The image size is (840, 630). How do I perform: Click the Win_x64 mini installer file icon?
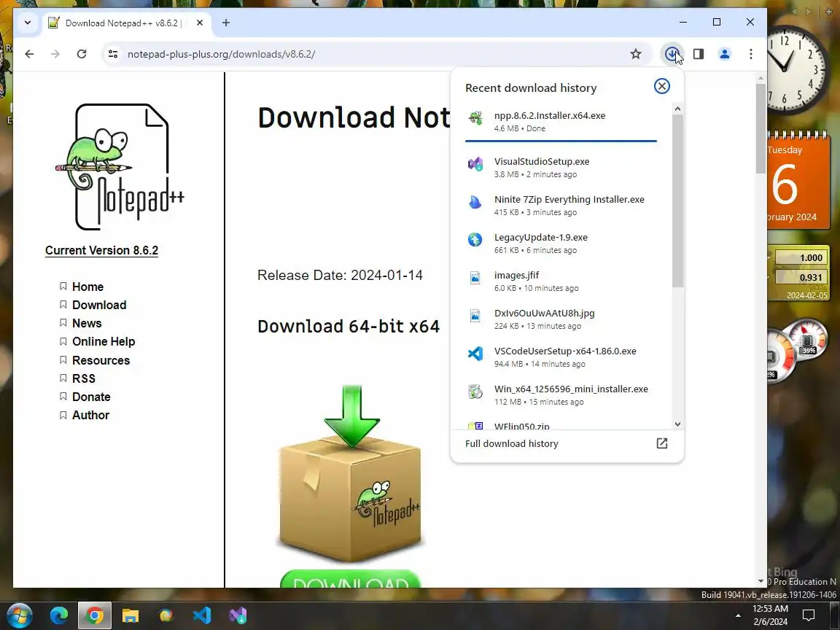point(475,392)
